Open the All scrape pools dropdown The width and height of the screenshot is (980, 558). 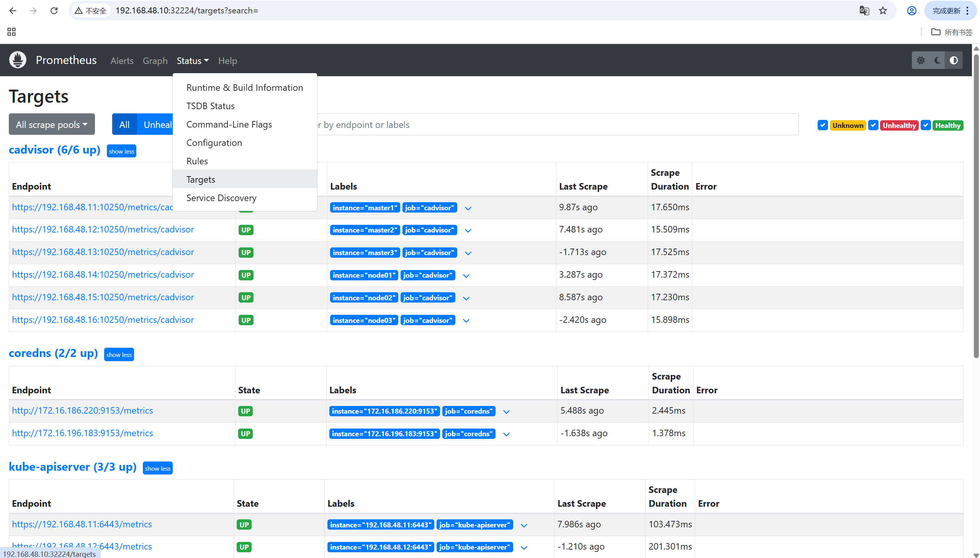[52, 124]
